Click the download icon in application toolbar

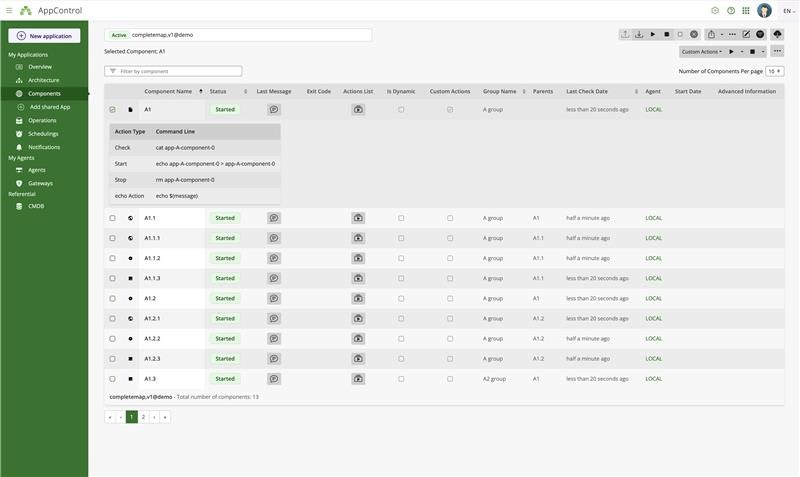coord(639,34)
